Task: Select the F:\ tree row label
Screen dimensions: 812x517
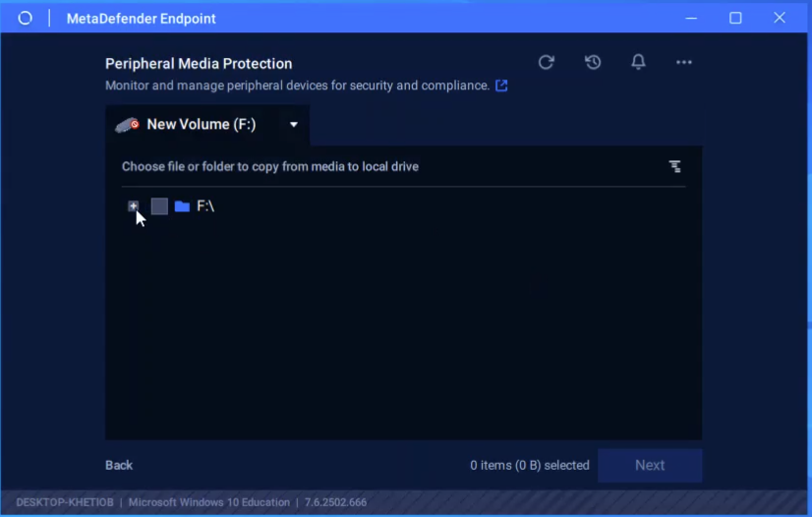Action: click(x=205, y=206)
